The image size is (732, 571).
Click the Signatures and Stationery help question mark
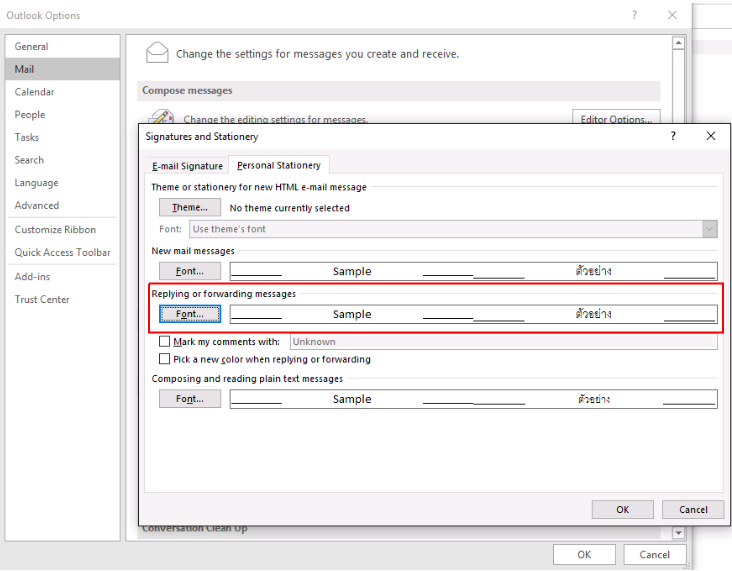(673, 136)
